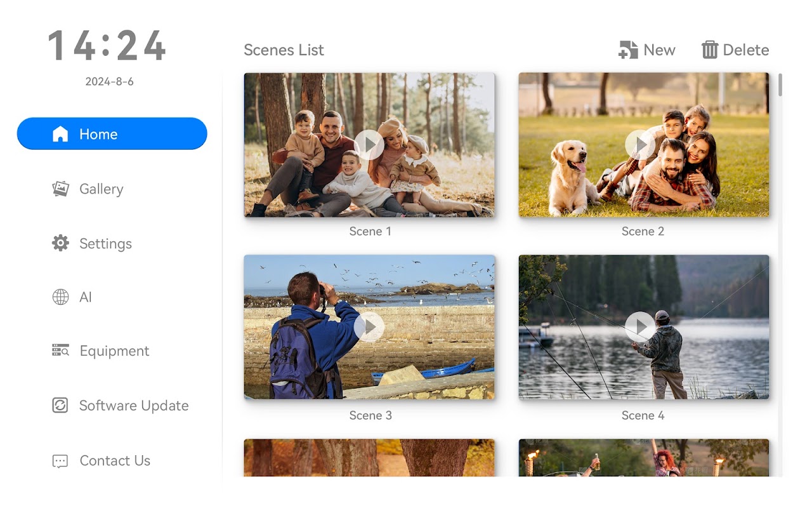This screenshot has width=812, height=508.
Task: Click the New scene plus icon
Action: click(628, 50)
